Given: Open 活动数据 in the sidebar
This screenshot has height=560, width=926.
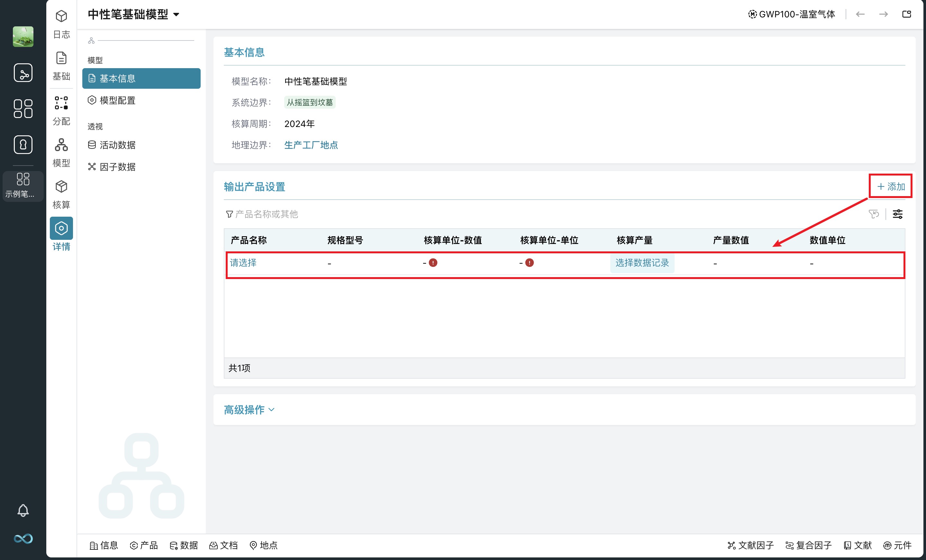Looking at the screenshot, I should tap(117, 145).
